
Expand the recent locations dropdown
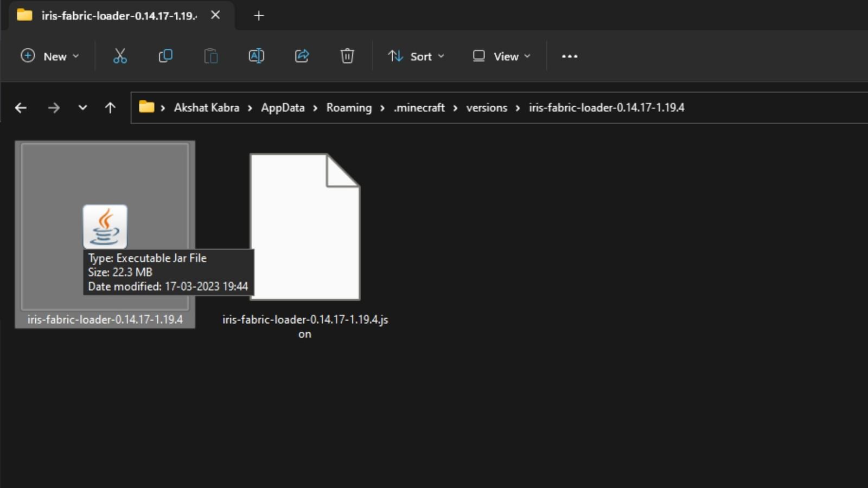point(82,107)
